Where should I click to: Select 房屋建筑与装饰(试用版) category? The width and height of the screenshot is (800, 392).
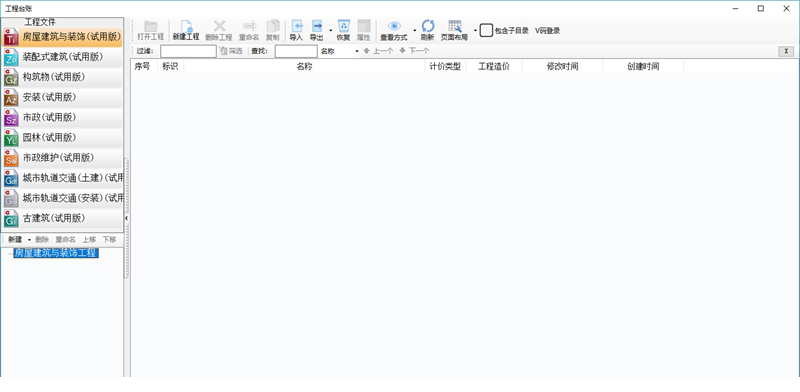click(x=62, y=37)
